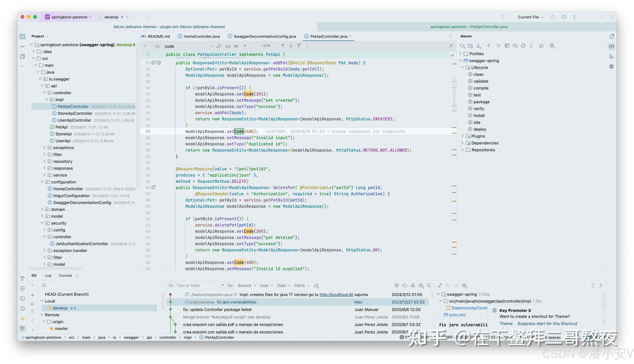
Task: Click the Theme link in Key Promoter
Action: point(506,323)
